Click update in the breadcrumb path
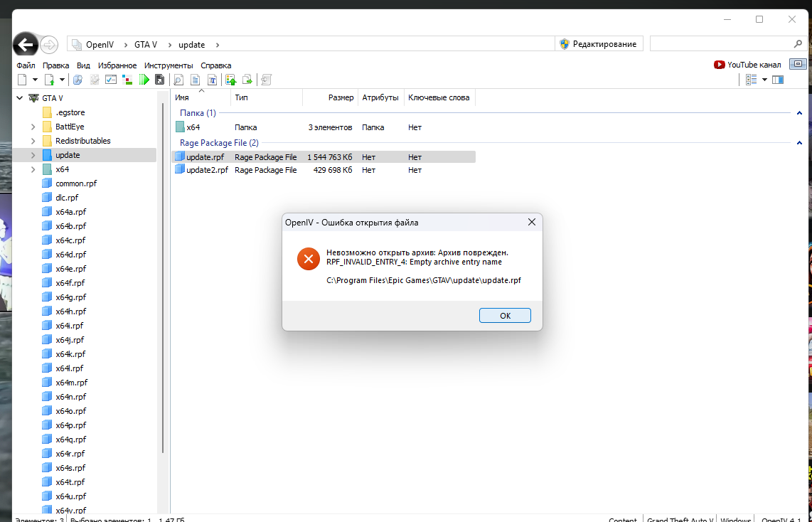This screenshot has height=522, width=812. [191, 45]
